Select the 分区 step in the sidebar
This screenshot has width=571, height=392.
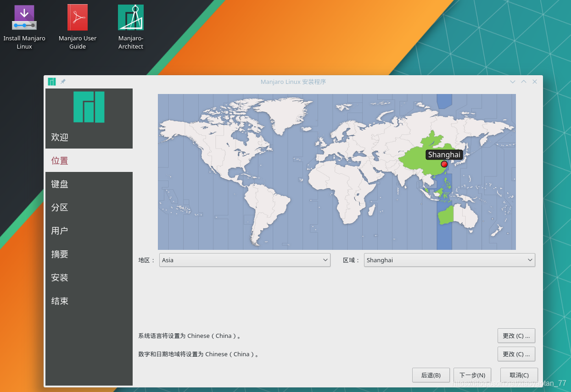89,207
